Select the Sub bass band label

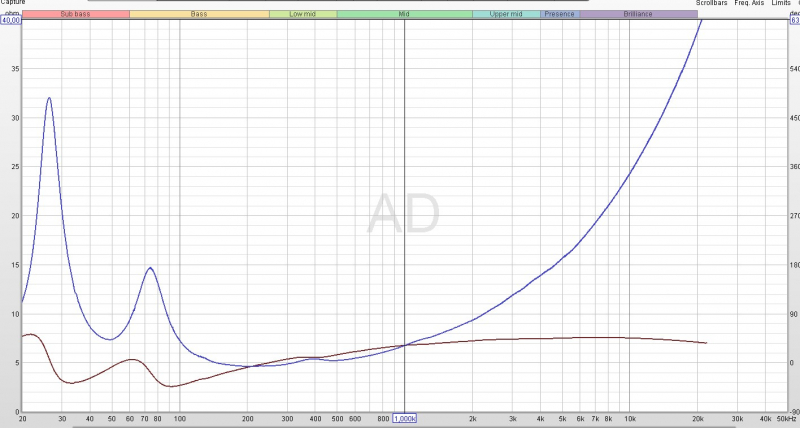click(76, 14)
